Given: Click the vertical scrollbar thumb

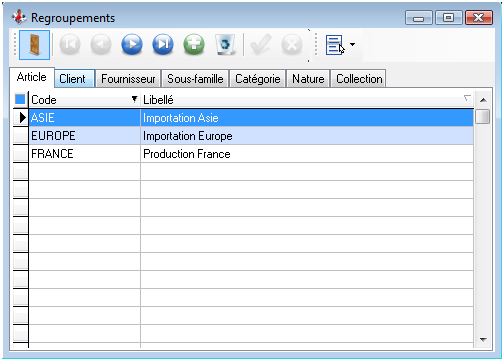Looking at the screenshot, I should pyautogui.click(x=483, y=117).
